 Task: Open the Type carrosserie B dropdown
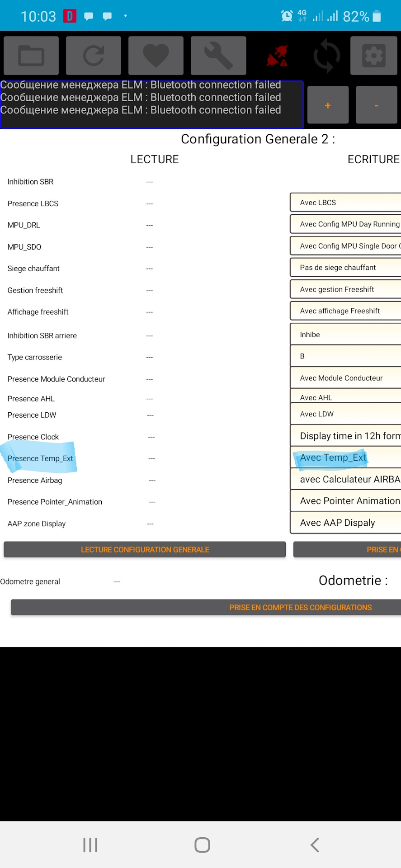(x=345, y=356)
